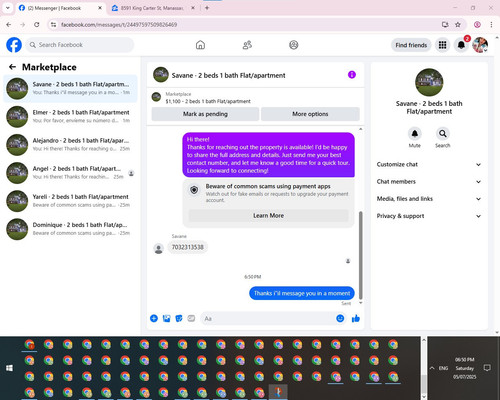This screenshot has width=500, height=400.
Task: Bookmark this page with the star icon
Action: 458,24
